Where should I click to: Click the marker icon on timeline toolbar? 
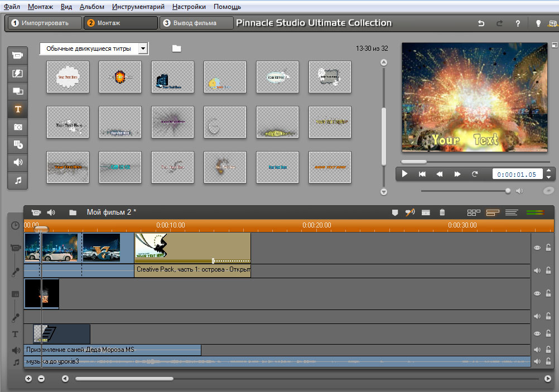point(395,212)
